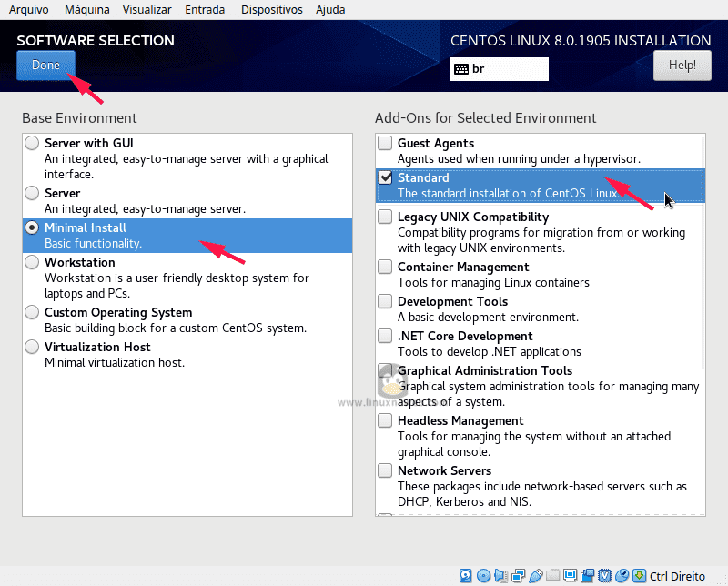Open the audio status icon in status bar
The image size is (728, 586).
coord(500,576)
